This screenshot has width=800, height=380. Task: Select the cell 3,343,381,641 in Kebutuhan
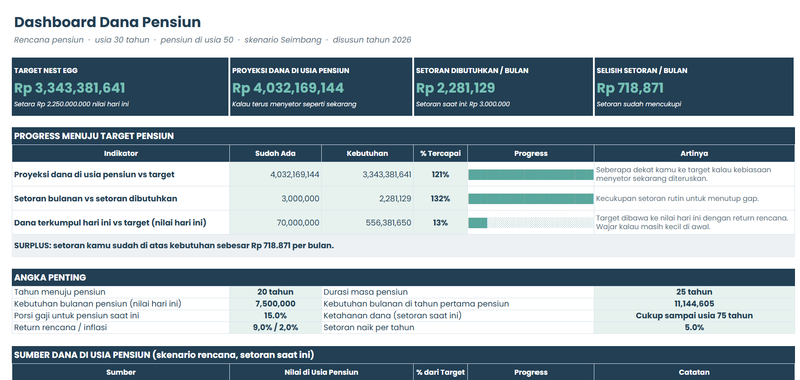(367, 174)
